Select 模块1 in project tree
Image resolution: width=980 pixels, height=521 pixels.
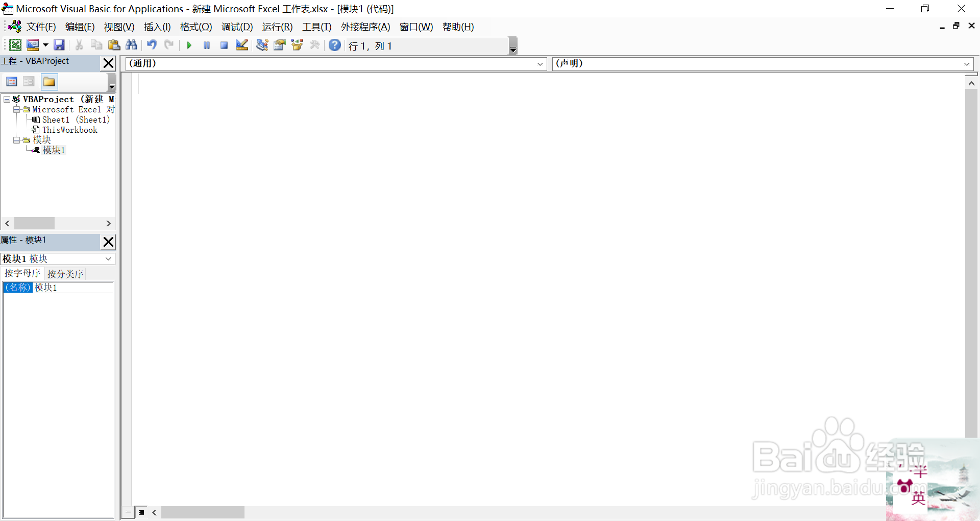pyautogui.click(x=54, y=150)
